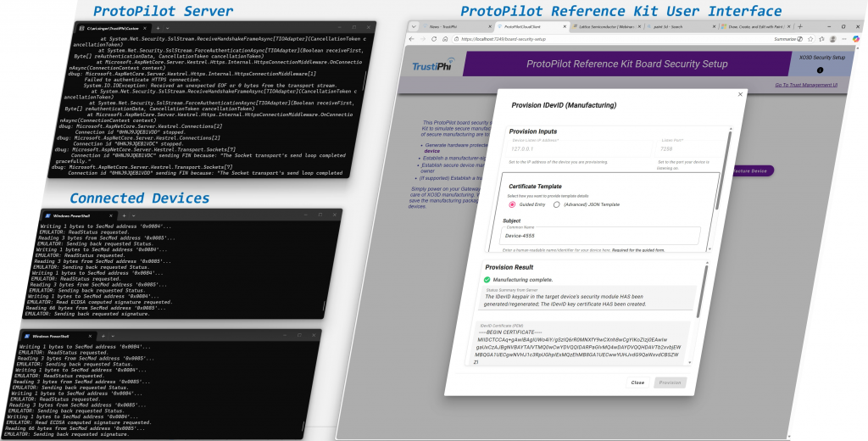Switch to Draw, Create, and Edit with Paint tab
The height and width of the screenshot is (441, 868).
pyautogui.click(x=755, y=26)
